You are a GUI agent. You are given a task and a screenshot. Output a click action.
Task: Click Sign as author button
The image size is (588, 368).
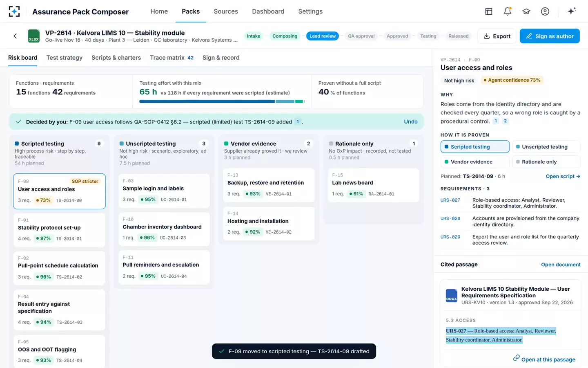coord(550,36)
